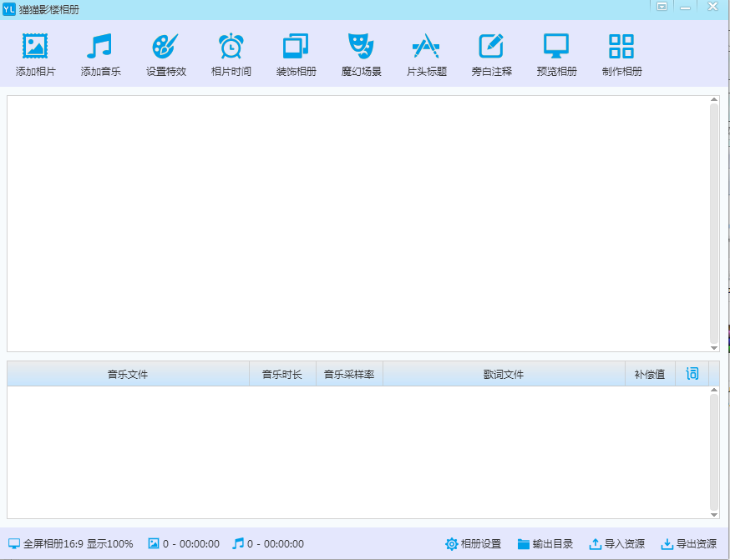Select the 添加相片 tool to add photos
The height and width of the screenshot is (560, 730).
click(x=34, y=54)
